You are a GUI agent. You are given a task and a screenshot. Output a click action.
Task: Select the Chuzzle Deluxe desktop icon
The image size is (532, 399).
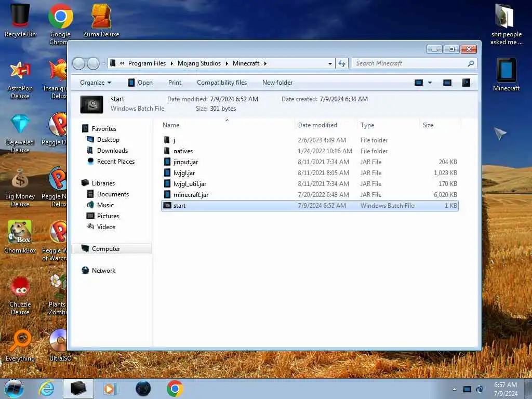pyautogui.click(x=20, y=296)
